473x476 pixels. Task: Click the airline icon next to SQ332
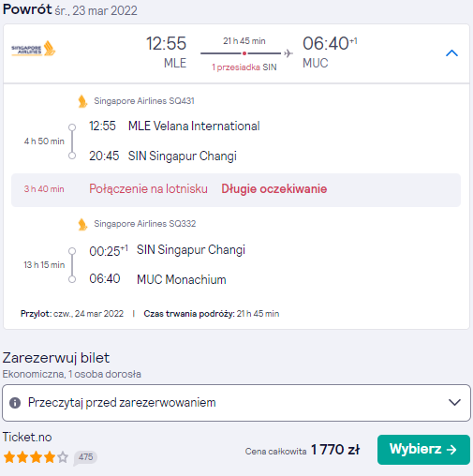[x=82, y=224]
